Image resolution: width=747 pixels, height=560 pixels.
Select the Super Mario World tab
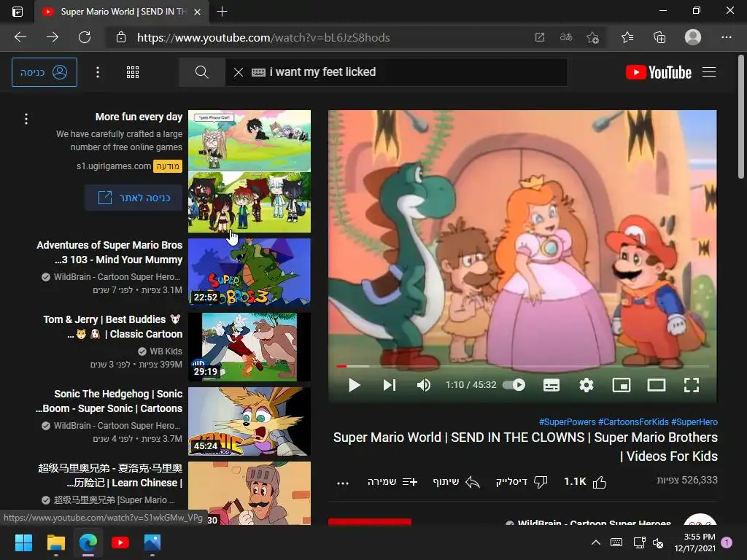122,12
